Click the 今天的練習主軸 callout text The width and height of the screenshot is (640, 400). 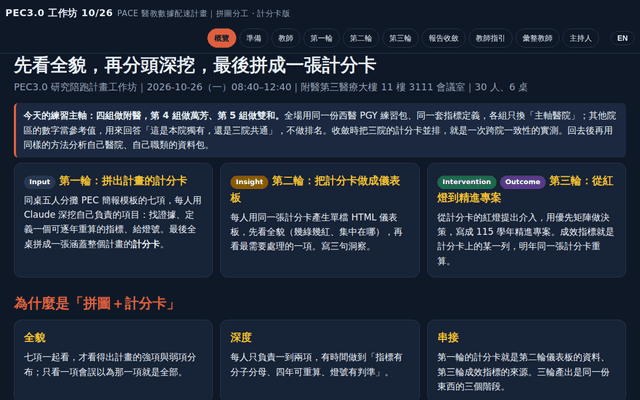[x=320, y=130]
